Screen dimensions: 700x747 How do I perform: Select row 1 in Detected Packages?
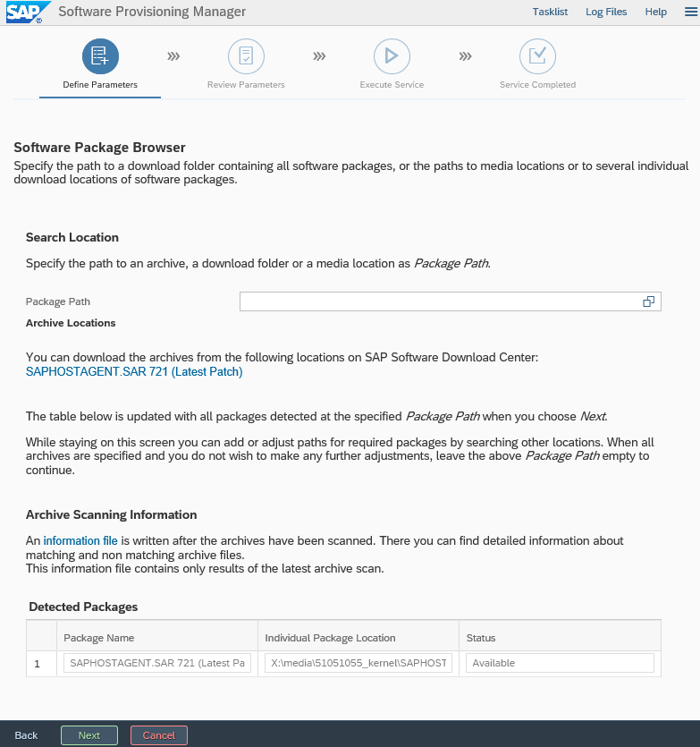click(x=38, y=664)
